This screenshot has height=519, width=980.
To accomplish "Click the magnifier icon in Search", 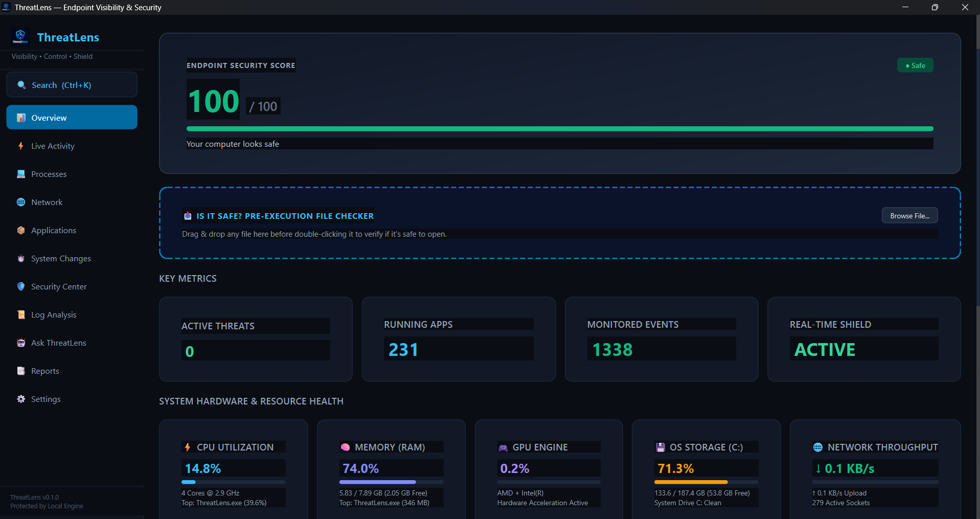I will pos(21,85).
